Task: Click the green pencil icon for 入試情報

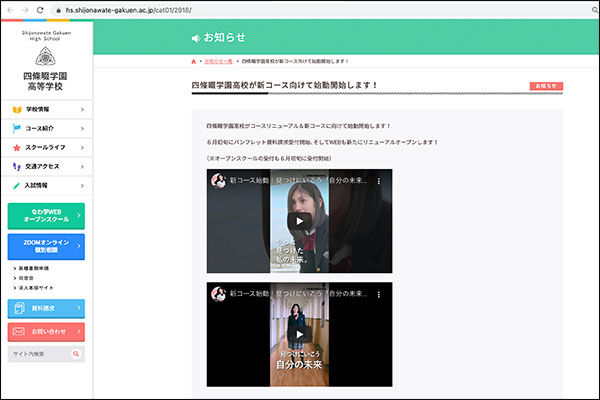Action: pos(16,186)
